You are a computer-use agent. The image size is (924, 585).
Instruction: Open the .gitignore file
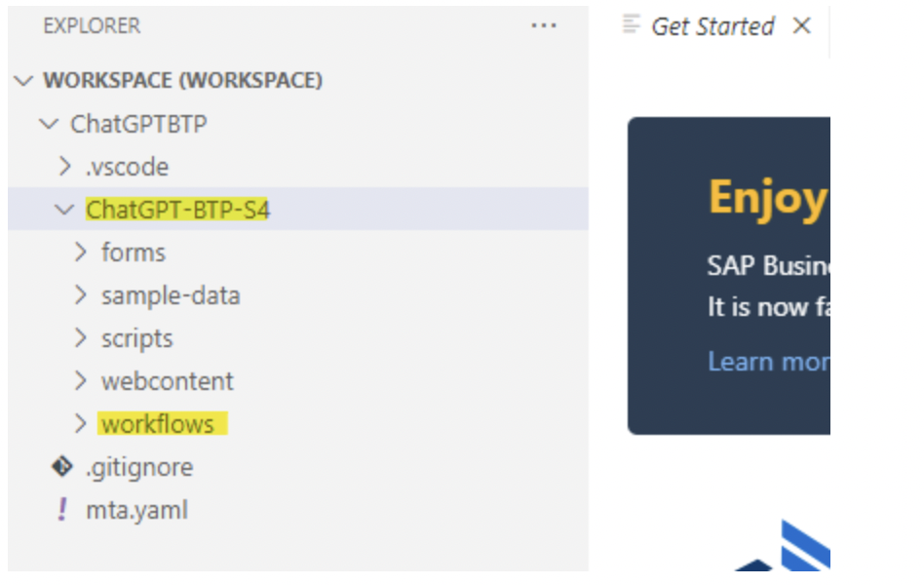(139, 468)
